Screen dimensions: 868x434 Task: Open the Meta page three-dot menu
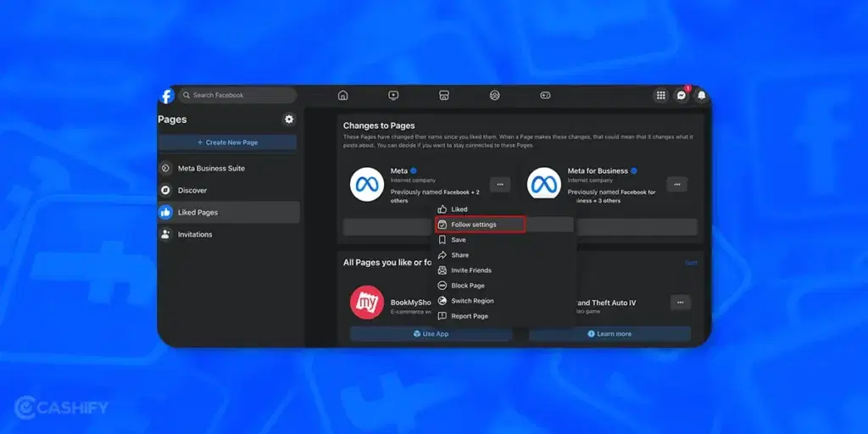(500, 185)
